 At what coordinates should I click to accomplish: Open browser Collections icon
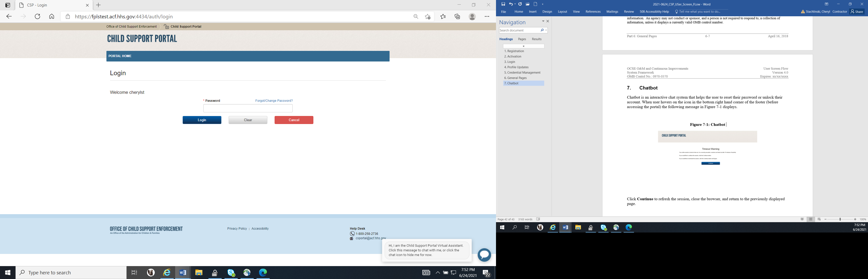(457, 17)
